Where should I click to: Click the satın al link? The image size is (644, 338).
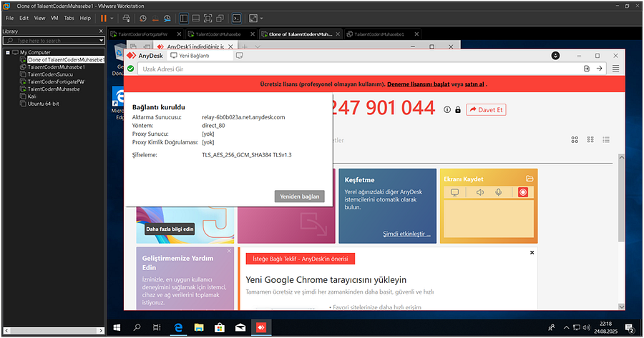tap(474, 84)
